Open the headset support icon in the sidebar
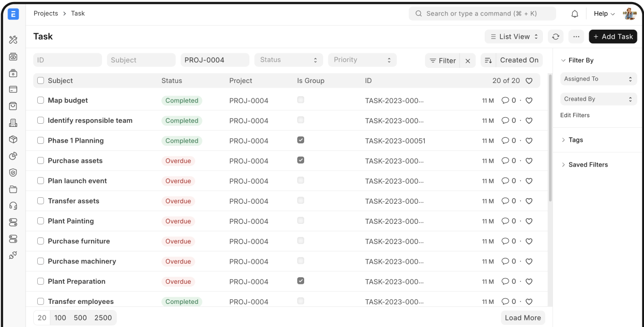 tap(13, 205)
